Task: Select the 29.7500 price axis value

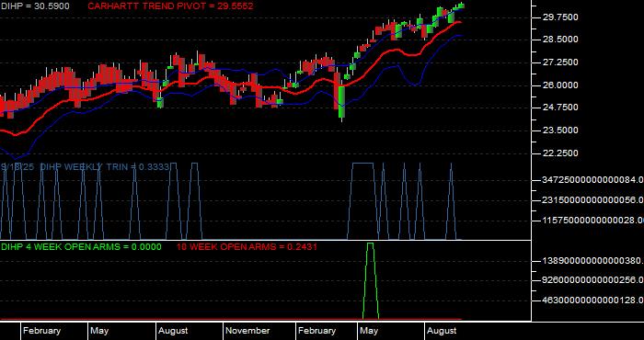Action: 560,17
